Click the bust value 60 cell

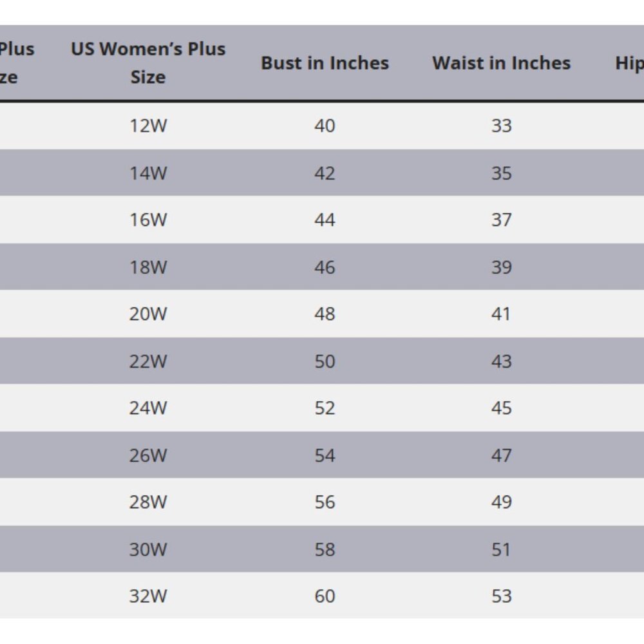pyautogui.click(x=325, y=596)
